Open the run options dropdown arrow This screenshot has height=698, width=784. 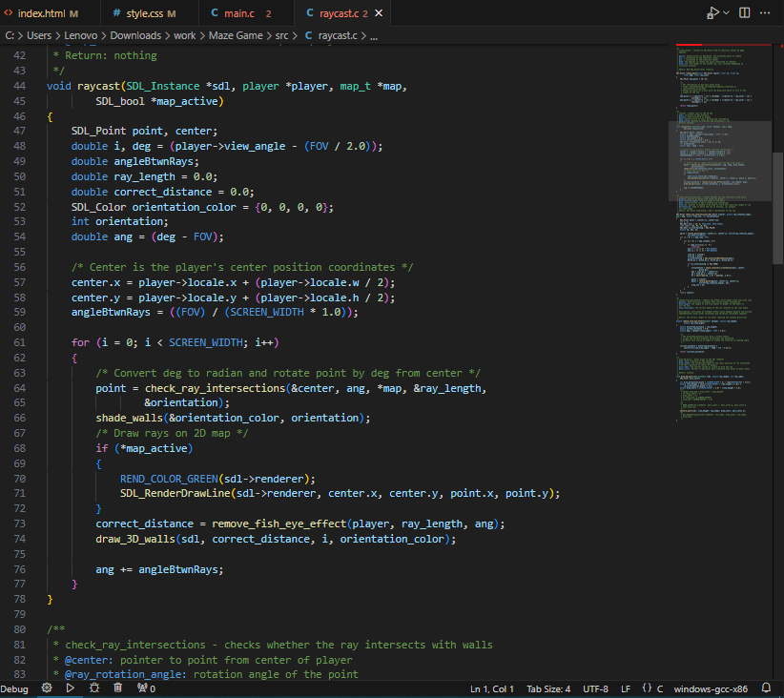(727, 13)
